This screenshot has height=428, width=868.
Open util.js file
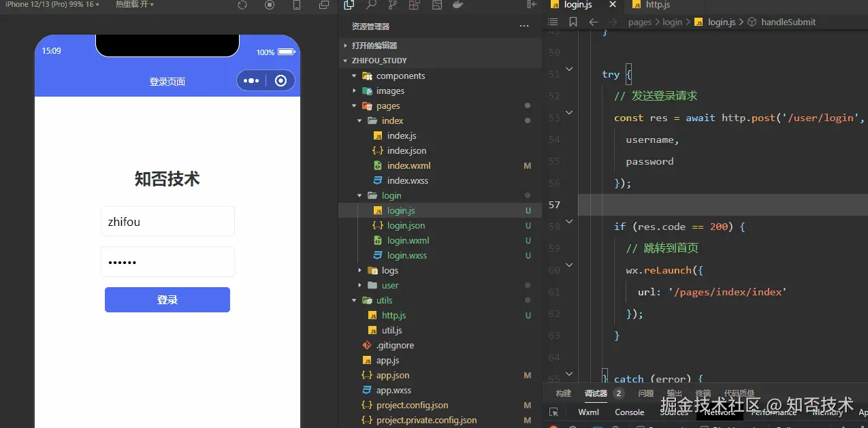point(392,330)
